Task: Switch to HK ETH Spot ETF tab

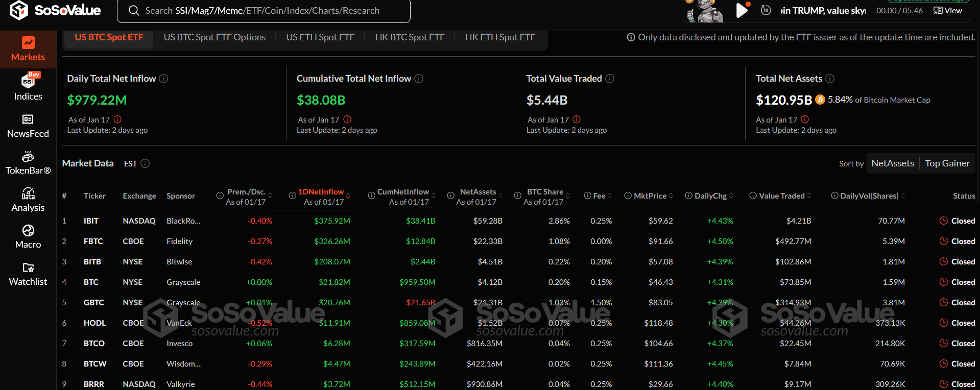Action: coord(500,37)
